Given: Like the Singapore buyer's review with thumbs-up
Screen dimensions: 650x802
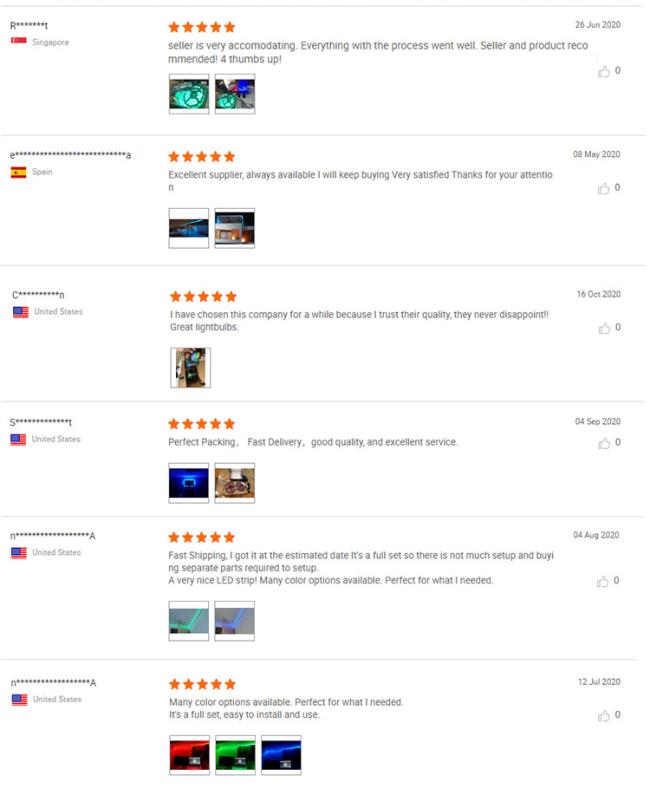Looking at the screenshot, I should (x=603, y=72).
